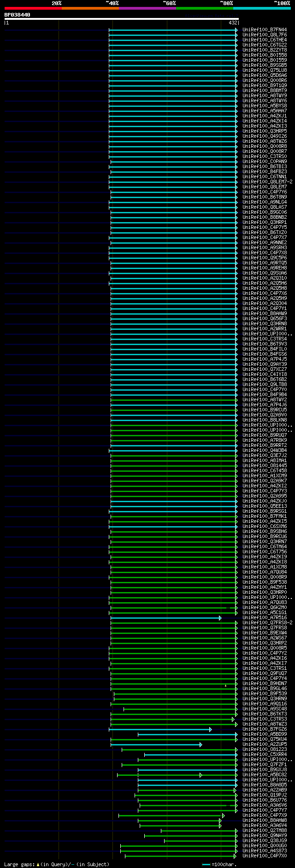This screenshot has height=868, width=295.
Task: Select hit label UniRef100_Q9NAY9
Action: 265,836
